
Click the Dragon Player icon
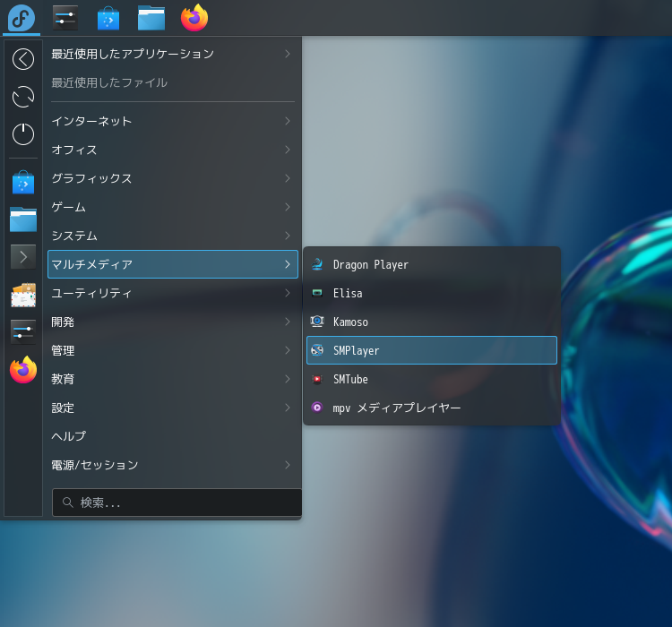317,264
